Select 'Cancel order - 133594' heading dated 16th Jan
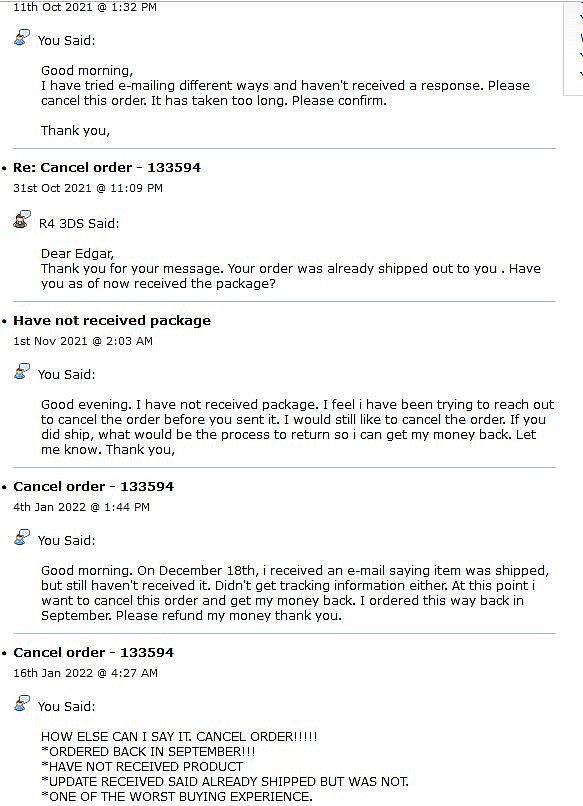 click(x=94, y=653)
